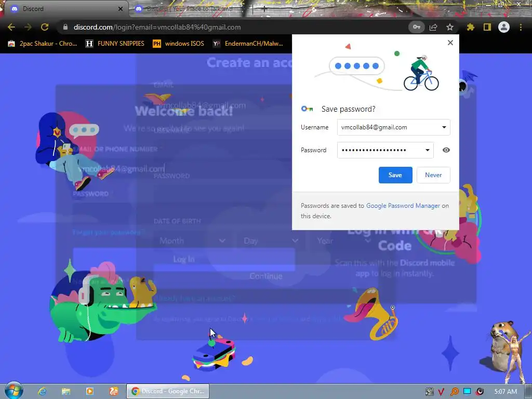The image size is (532, 399).
Task: Close the Save password popup
Action: 450,43
